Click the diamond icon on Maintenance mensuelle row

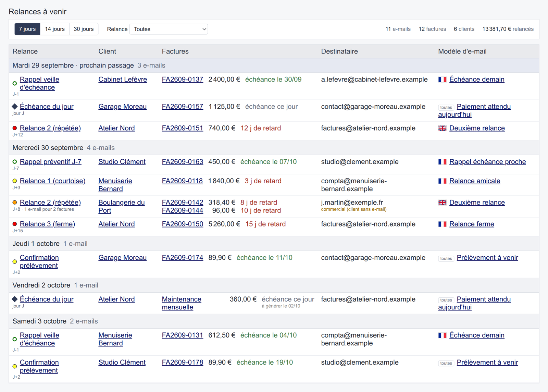pos(15,299)
